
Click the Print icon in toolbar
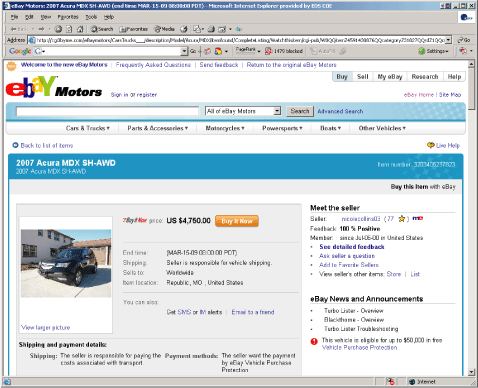coord(211,29)
